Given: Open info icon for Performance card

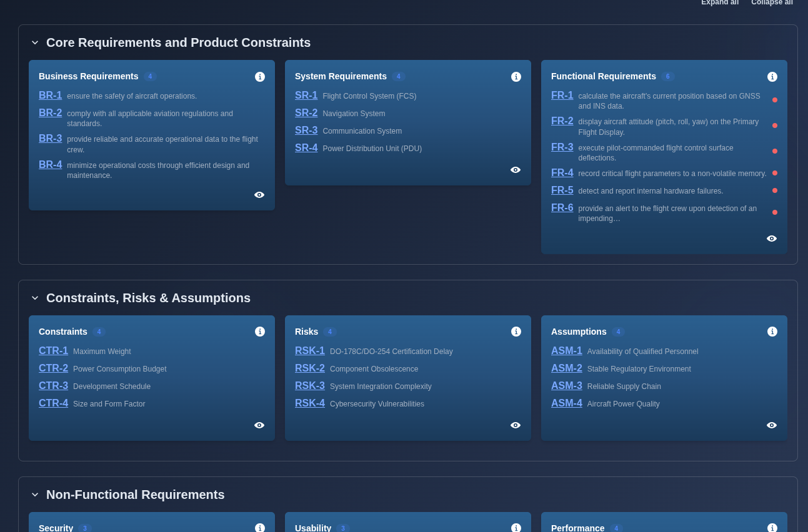Looking at the screenshot, I should tap(772, 528).
